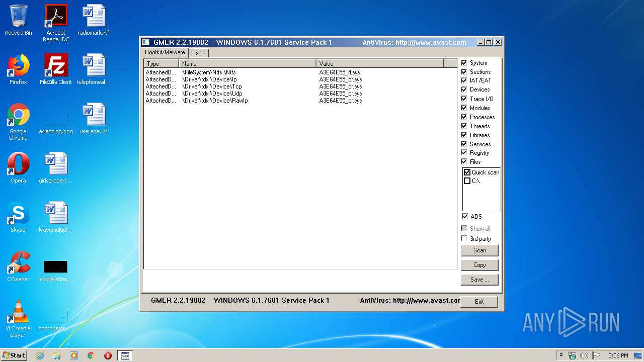Select the \Driver\tdx \Device\Tcp row
This screenshot has width=644, height=362.
pyautogui.click(x=300, y=86)
